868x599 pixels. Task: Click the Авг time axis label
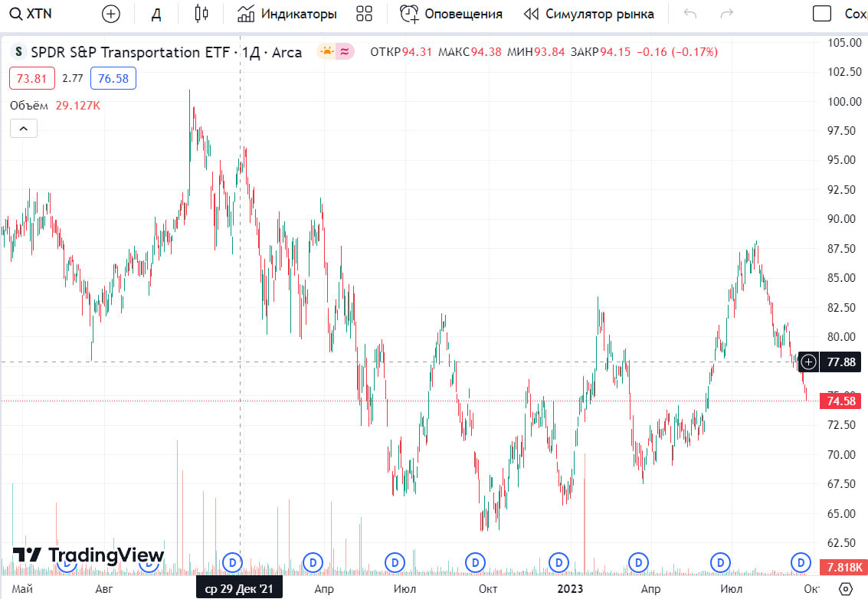104,588
